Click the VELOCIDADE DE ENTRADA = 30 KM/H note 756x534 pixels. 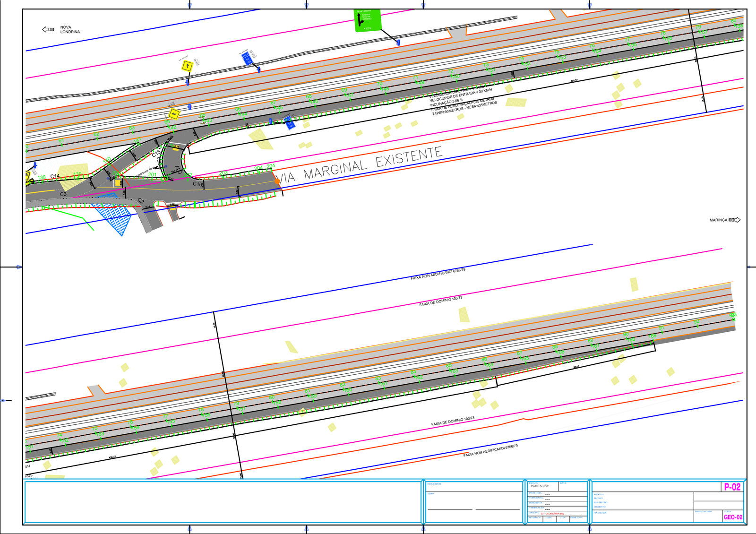tap(460, 95)
